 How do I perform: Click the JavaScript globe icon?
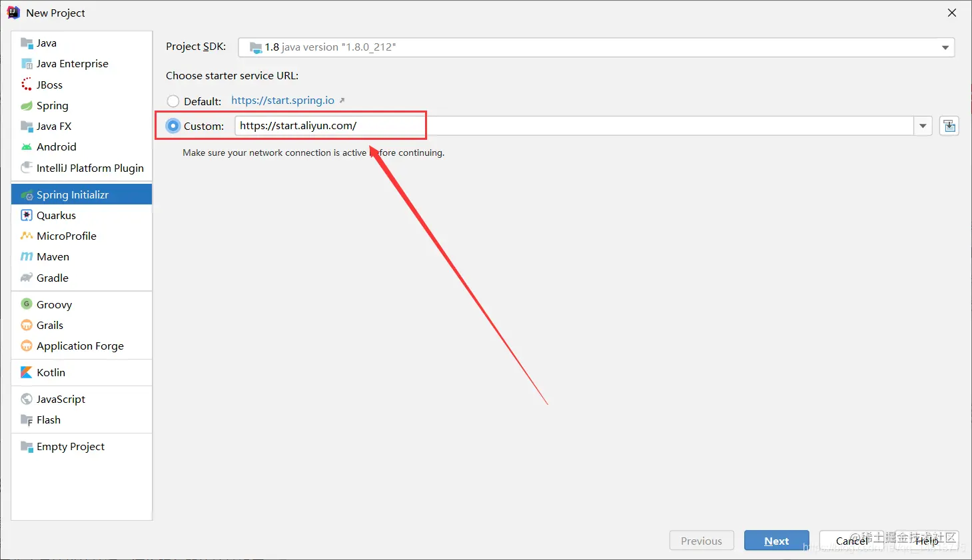[27, 399]
